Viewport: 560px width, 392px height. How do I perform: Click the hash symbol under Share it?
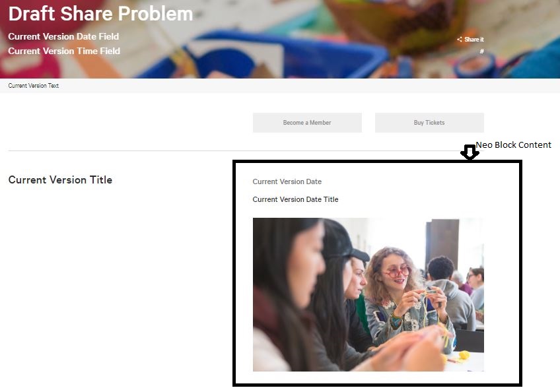pos(482,51)
